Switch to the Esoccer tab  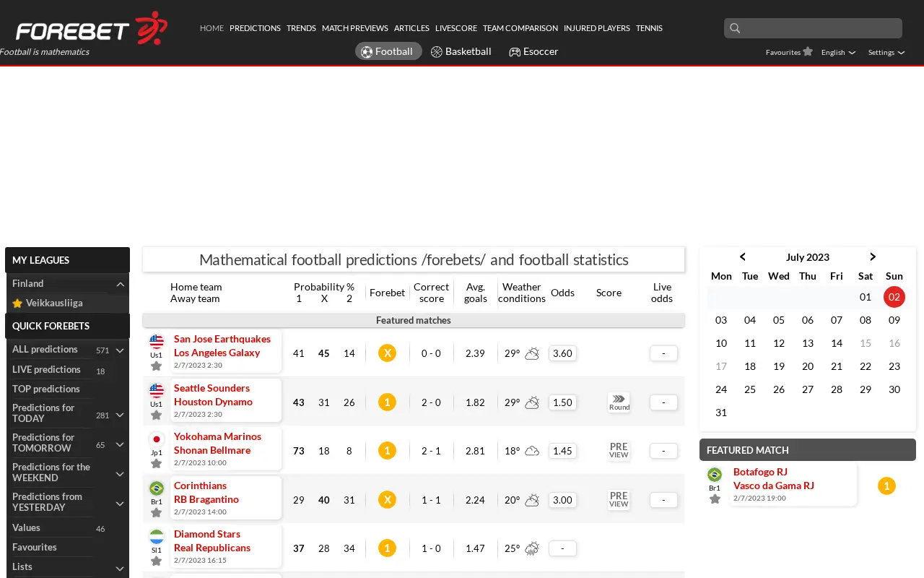533,51
